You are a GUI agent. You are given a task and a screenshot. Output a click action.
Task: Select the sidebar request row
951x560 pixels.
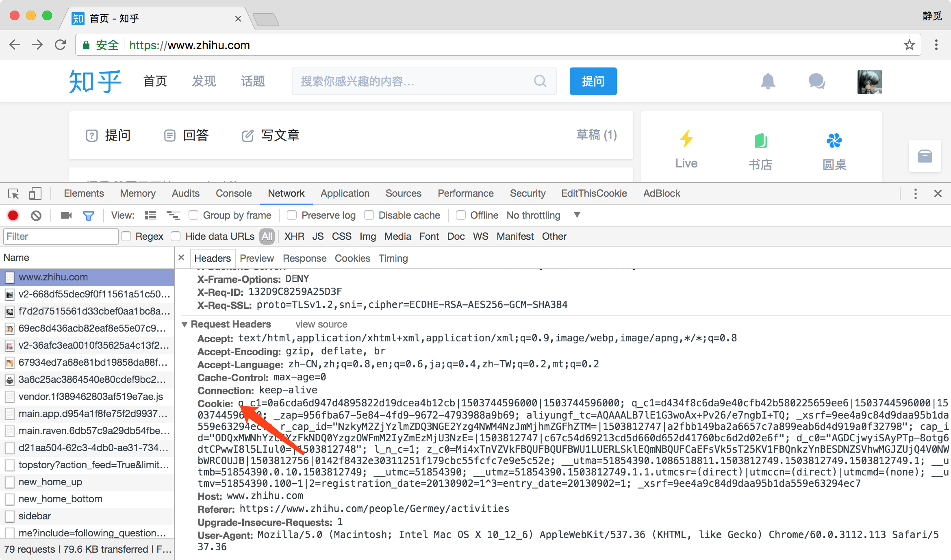(x=87, y=516)
